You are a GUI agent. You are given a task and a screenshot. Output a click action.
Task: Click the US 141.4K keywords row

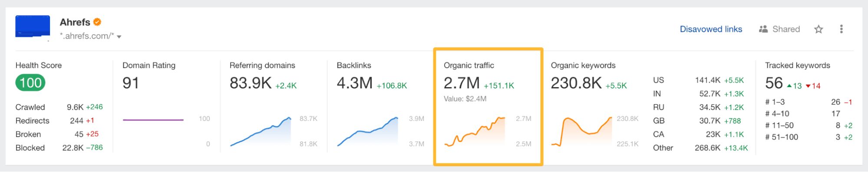(699, 80)
